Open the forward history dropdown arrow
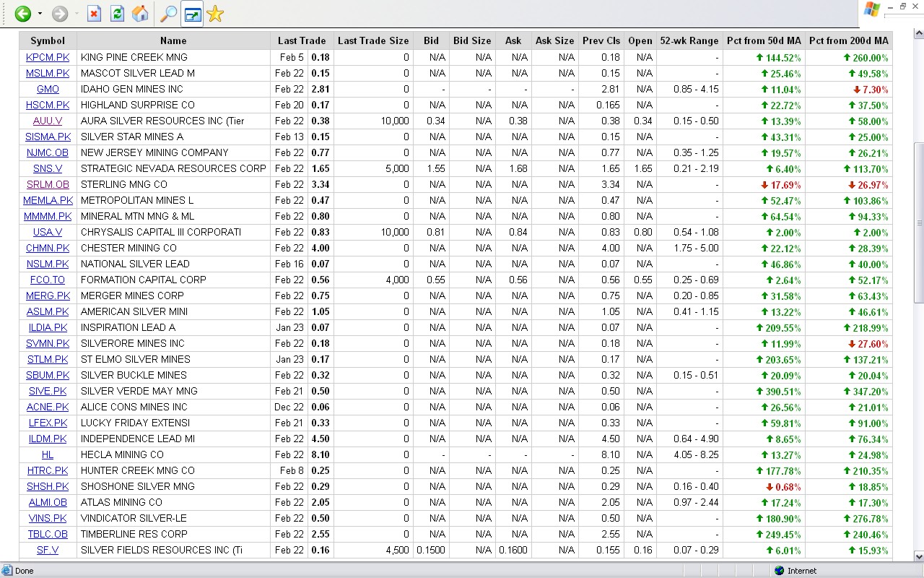 (77, 14)
